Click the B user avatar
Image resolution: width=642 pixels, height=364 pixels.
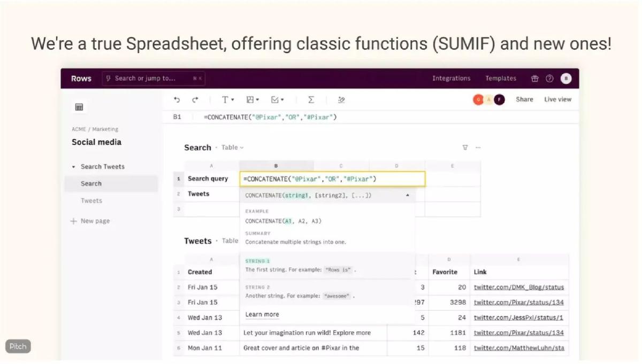coord(566,79)
